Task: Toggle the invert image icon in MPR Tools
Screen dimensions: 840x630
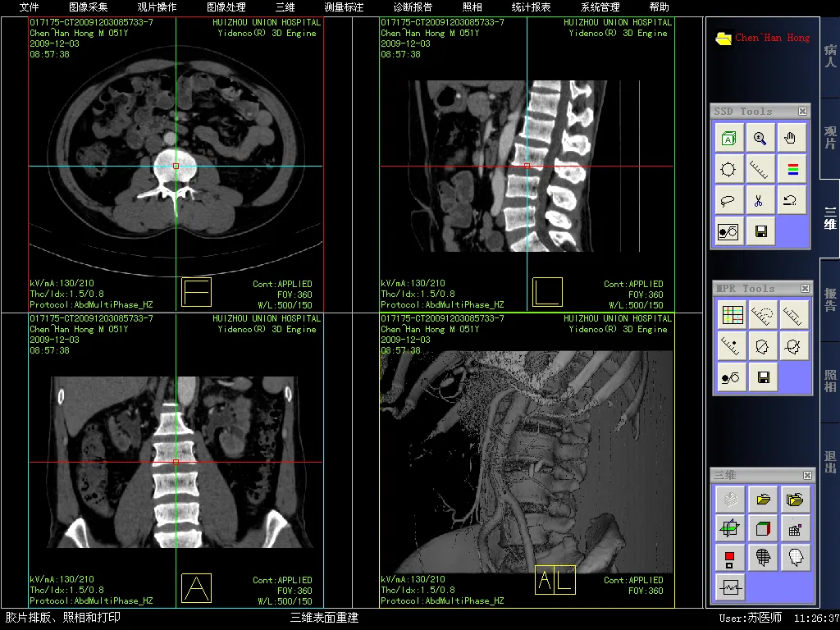Action: [732, 377]
